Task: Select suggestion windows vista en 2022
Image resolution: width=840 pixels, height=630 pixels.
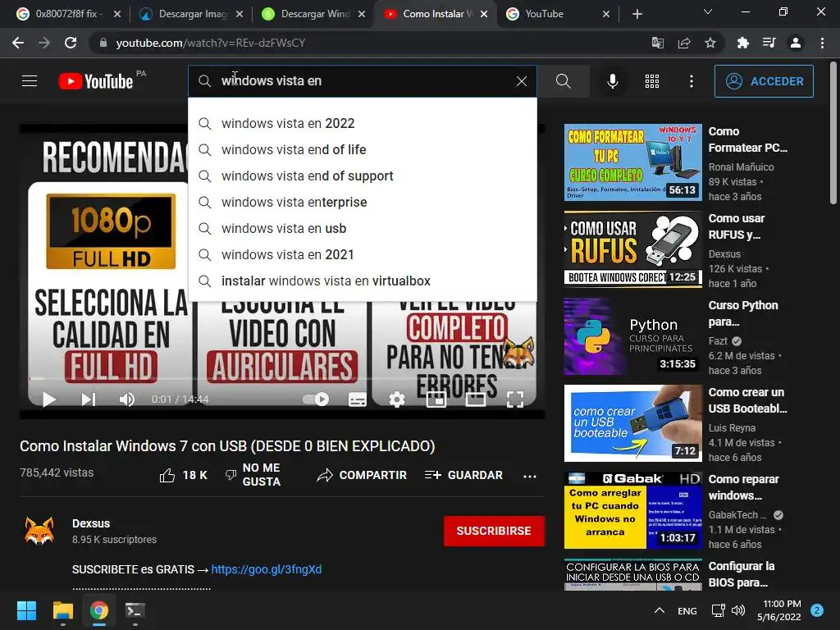Action: [362, 123]
